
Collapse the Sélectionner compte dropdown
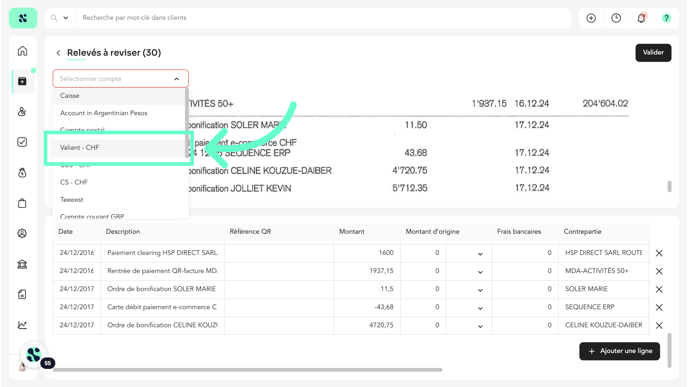click(176, 79)
